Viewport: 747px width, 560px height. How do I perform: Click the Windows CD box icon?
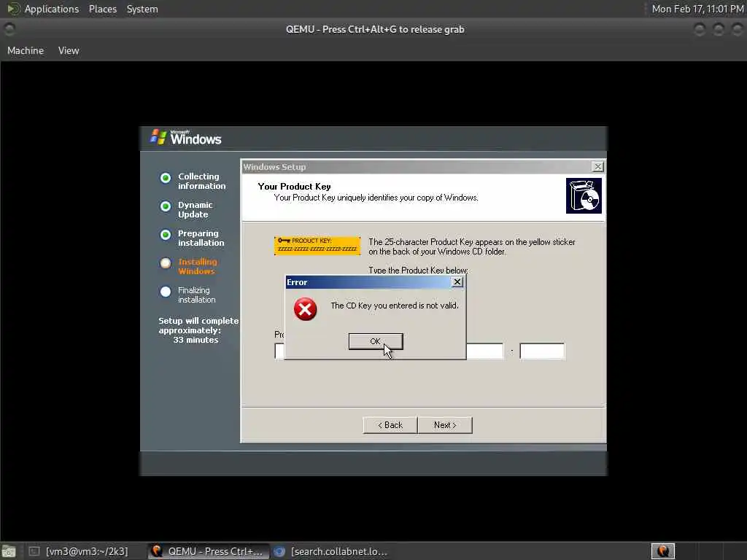coord(584,195)
